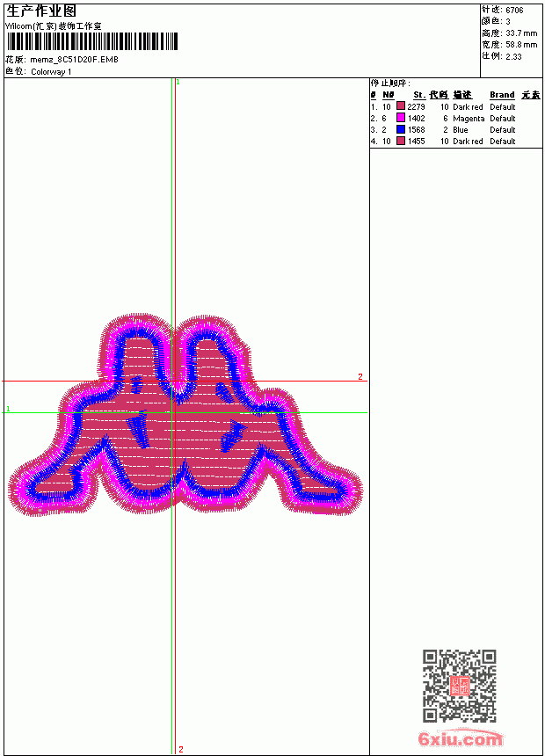Click the red marker label 2 at the right end of the horizontal line
The image size is (545, 756).
point(360,376)
